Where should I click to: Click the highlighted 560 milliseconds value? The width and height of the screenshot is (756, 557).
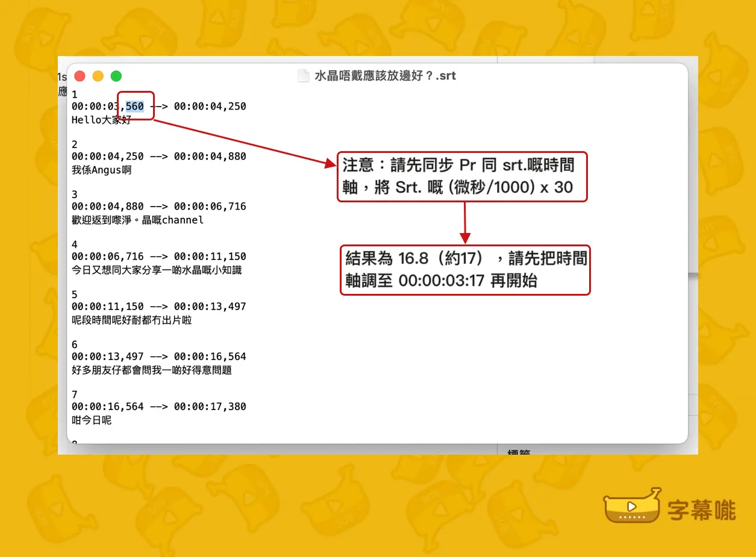click(135, 107)
